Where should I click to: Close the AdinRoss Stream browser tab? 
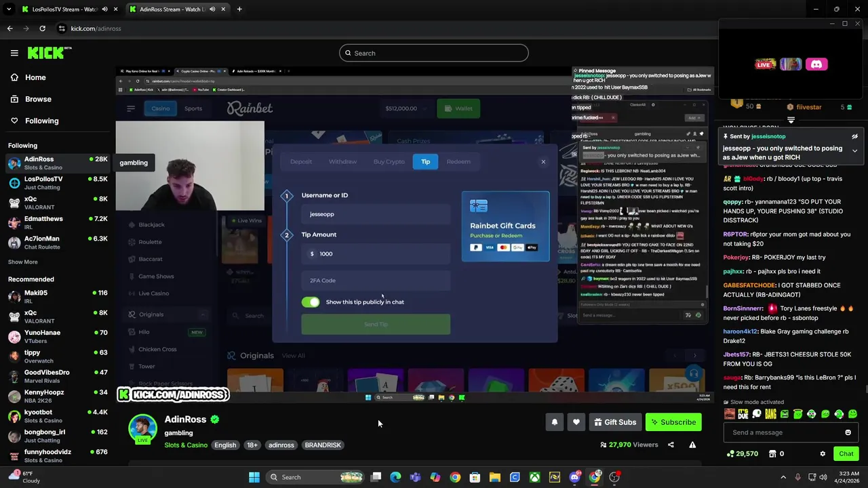[x=222, y=9]
